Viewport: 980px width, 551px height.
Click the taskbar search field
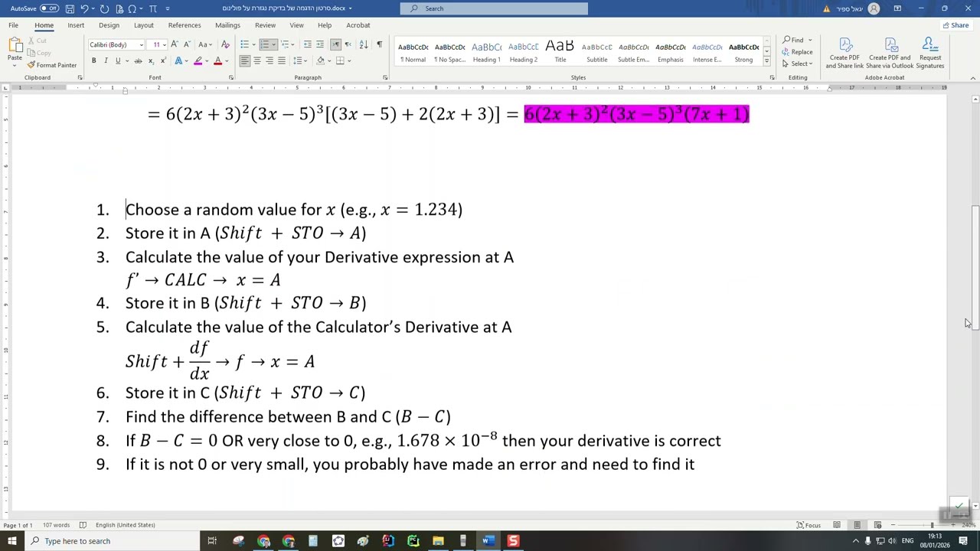click(113, 541)
